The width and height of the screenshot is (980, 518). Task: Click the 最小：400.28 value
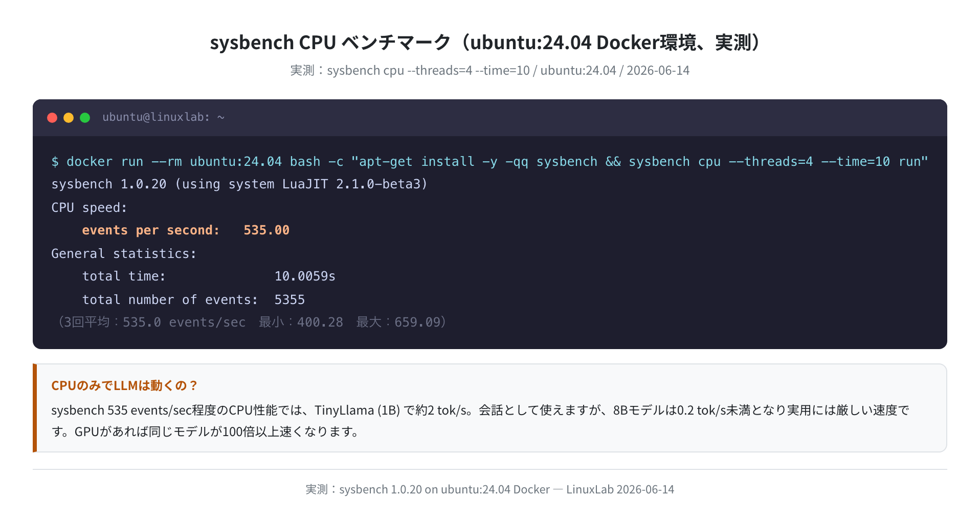(301, 322)
